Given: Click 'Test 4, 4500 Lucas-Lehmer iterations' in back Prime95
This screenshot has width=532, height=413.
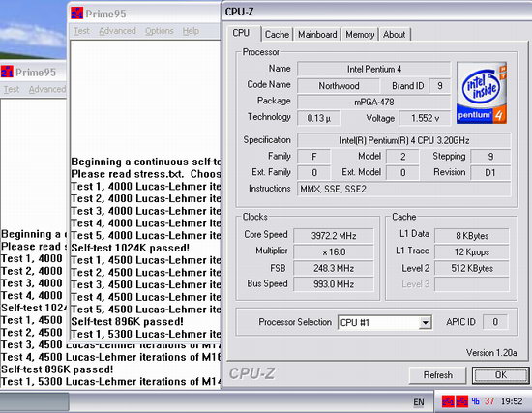Looking at the screenshot, I should coord(110,357).
